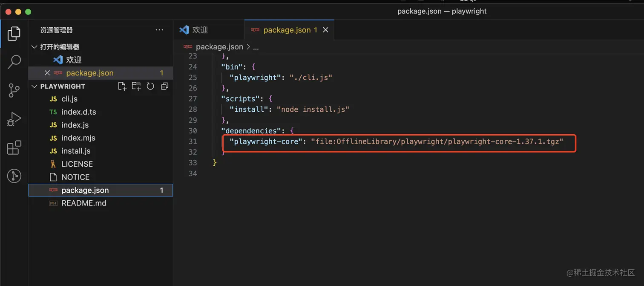Click the "playwright" key on line 25
Viewport: 644px width, 286px height.
(255, 78)
